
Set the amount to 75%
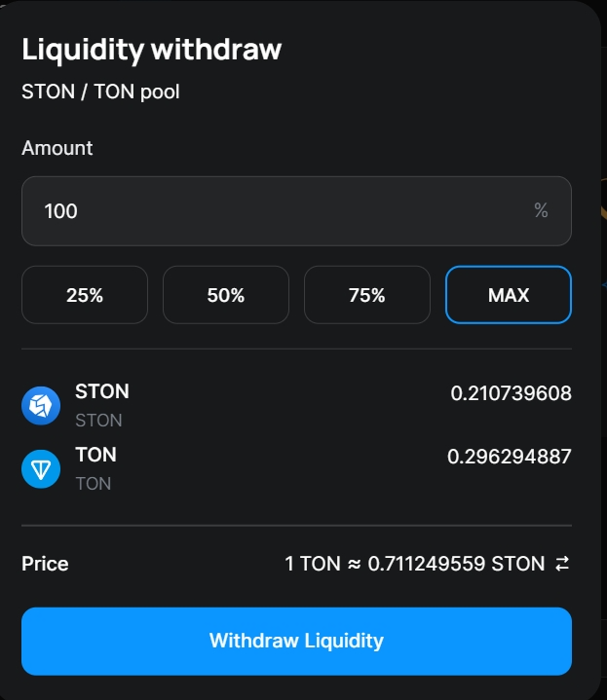point(367,295)
